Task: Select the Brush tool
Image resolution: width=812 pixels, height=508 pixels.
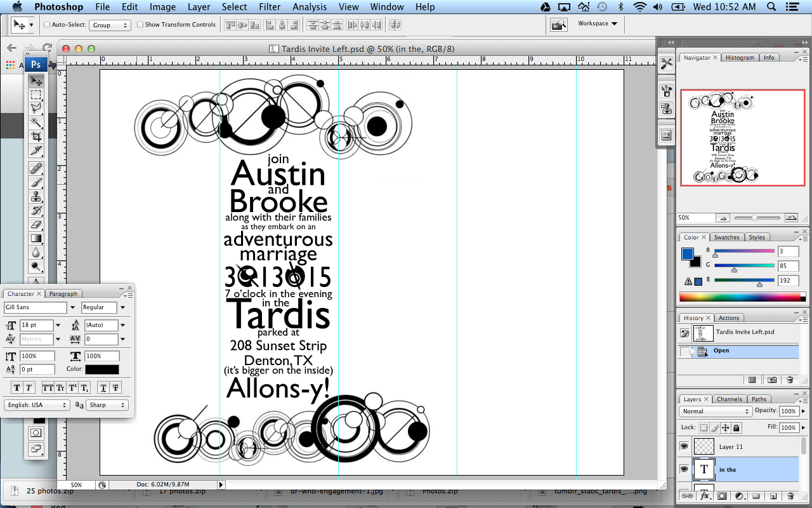Action: 36,182
